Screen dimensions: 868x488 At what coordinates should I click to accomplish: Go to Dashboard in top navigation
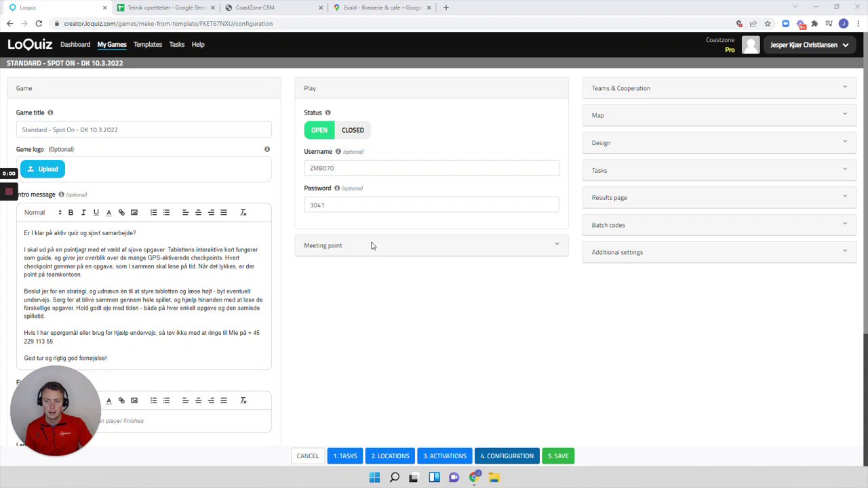(x=75, y=45)
